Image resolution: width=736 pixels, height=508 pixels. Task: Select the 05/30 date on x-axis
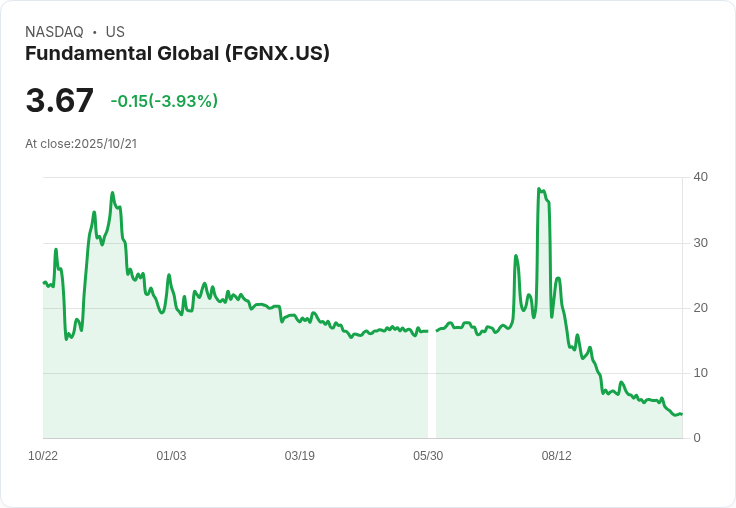[x=428, y=456]
